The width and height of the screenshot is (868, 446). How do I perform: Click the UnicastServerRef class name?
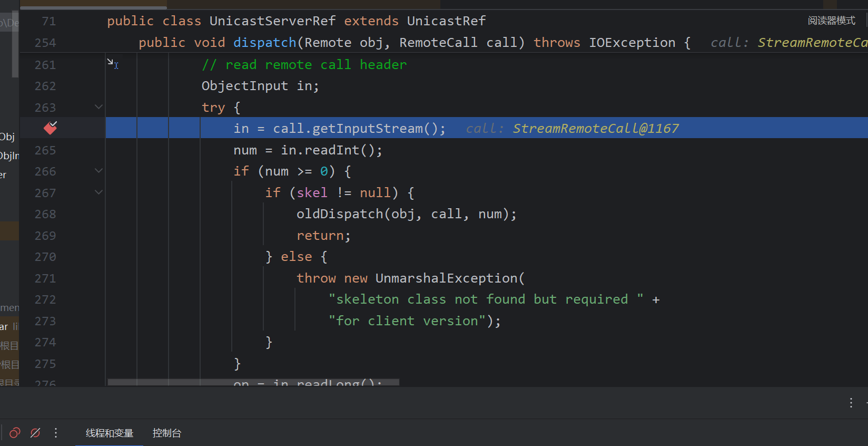click(272, 21)
